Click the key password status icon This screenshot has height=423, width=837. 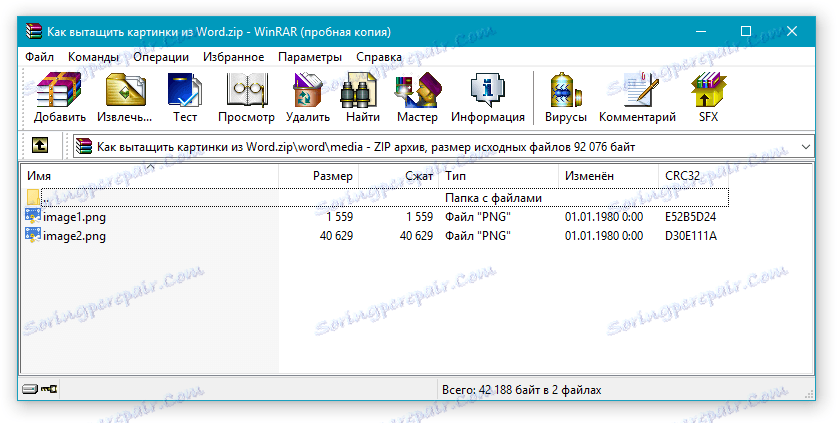pos(49,389)
